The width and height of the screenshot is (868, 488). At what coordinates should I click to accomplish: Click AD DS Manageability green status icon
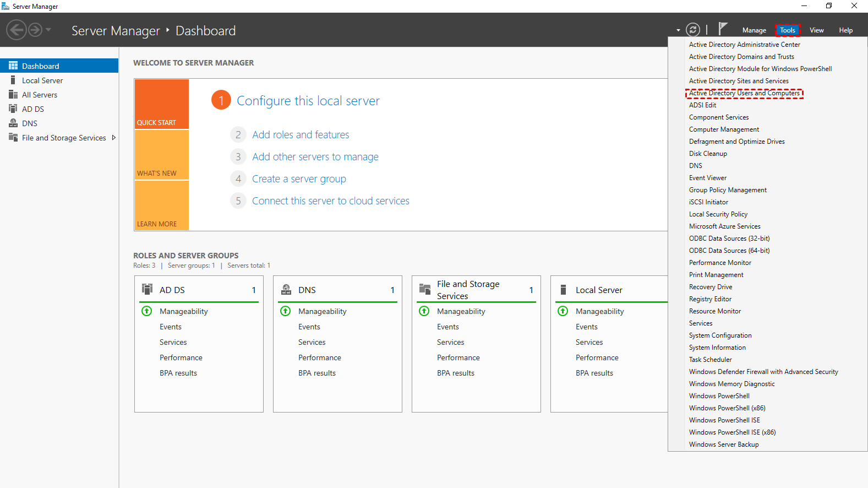(x=147, y=311)
